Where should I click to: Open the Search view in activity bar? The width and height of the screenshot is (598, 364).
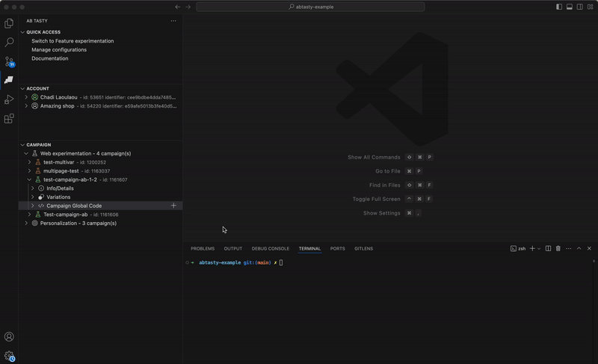(x=9, y=42)
